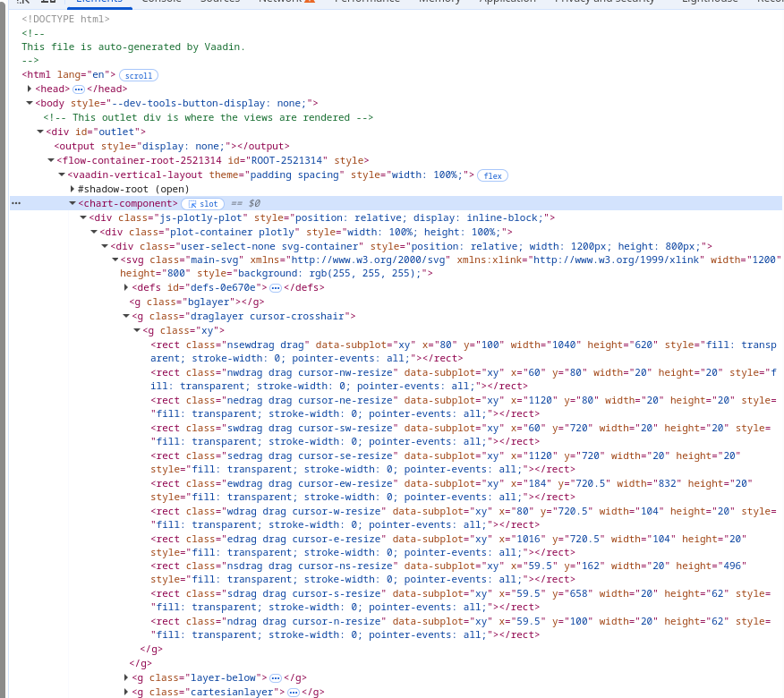784x698 pixels.
Task: Select the Sources panel
Action: (x=219, y=2)
